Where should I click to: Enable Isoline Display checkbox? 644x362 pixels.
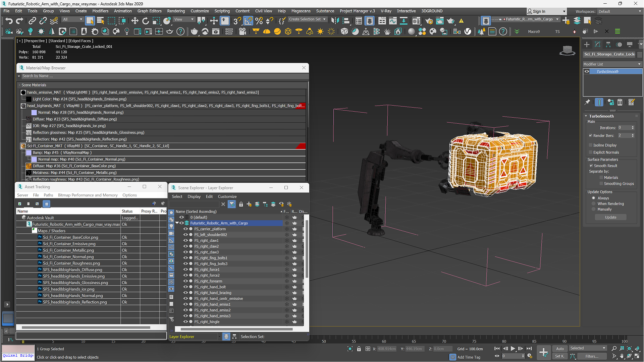coord(591,145)
